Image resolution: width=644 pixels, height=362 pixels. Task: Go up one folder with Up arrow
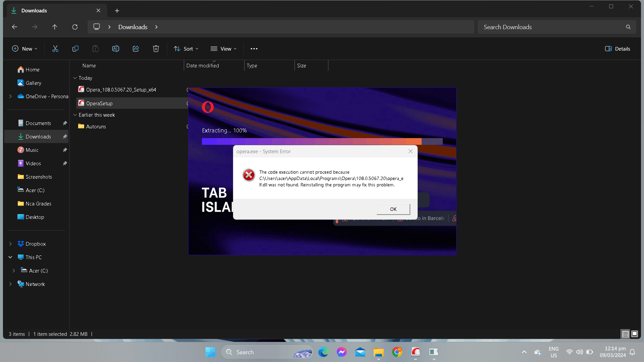pyautogui.click(x=55, y=27)
